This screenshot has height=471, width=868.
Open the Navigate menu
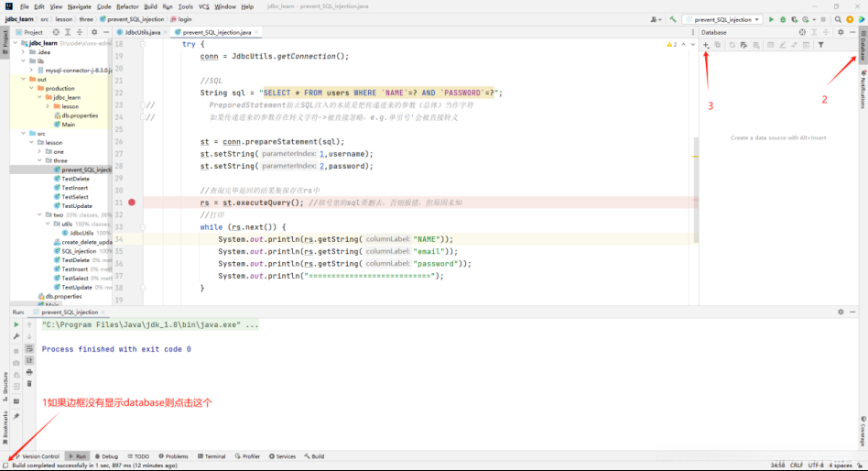[x=79, y=6]
